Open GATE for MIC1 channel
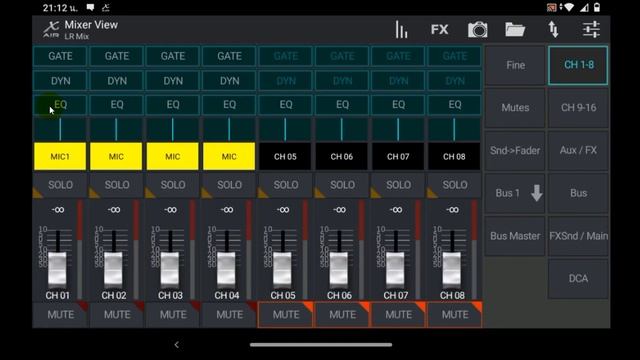Viewport: 640px width, 360px height. coord(60,56)
